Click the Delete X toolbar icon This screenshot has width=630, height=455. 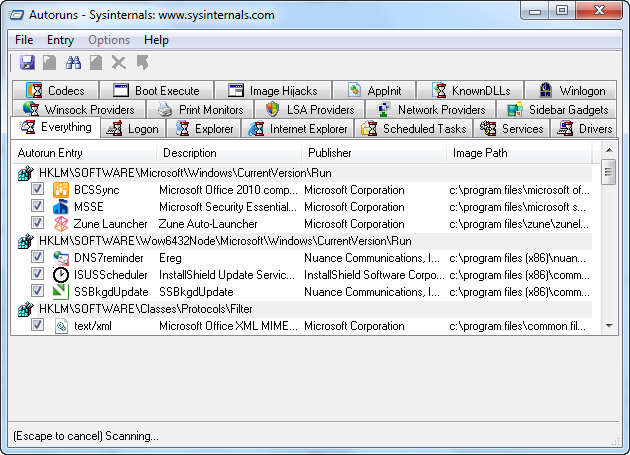click(x=119, y=63)
